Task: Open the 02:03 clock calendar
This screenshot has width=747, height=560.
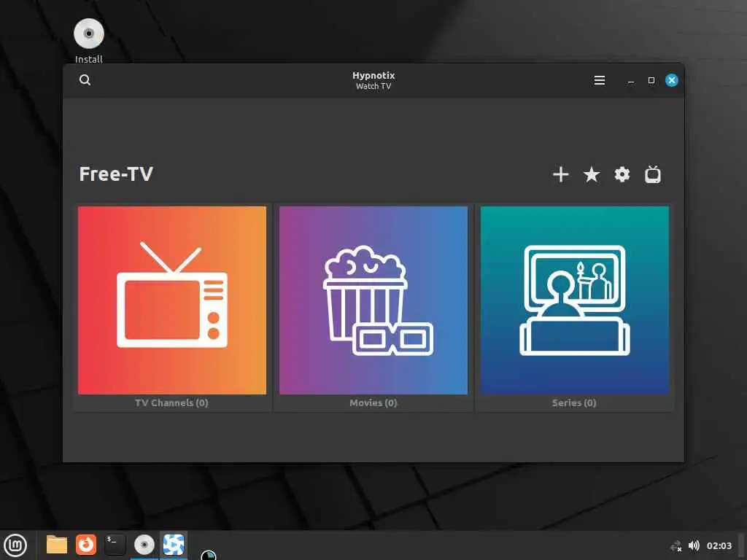Action: pos(719,545)
